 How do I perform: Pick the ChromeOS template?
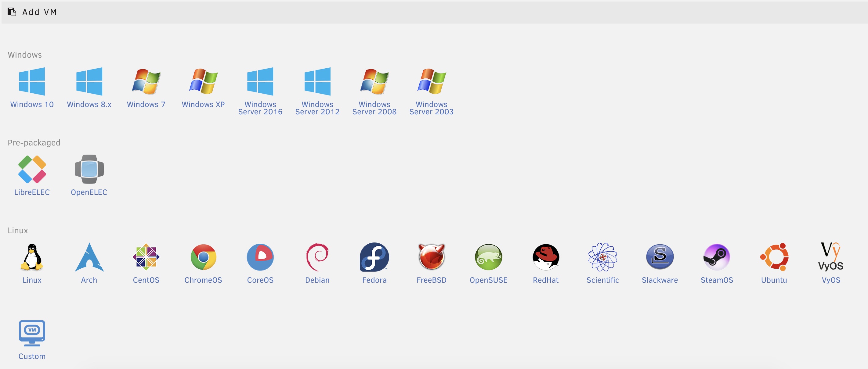tap(203, 257)
